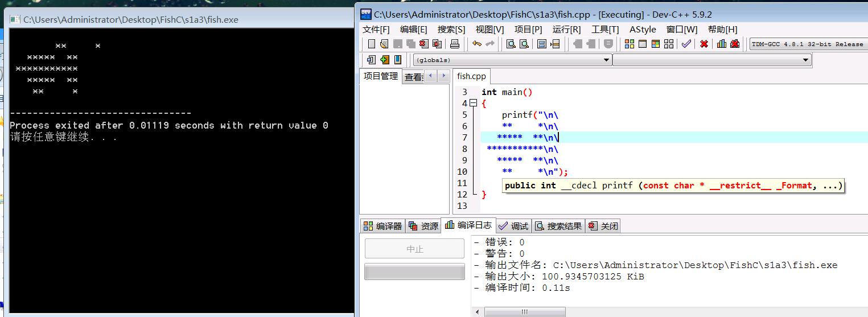Open the empty members dropdown beside globals
Image resolution: width=868 pixels, height=317 pixels.
(712, 60)
